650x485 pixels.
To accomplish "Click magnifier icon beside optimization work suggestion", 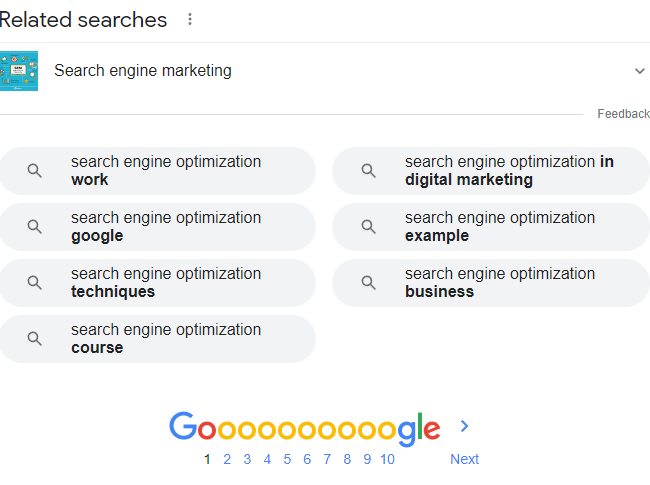I will pos(34,170).
